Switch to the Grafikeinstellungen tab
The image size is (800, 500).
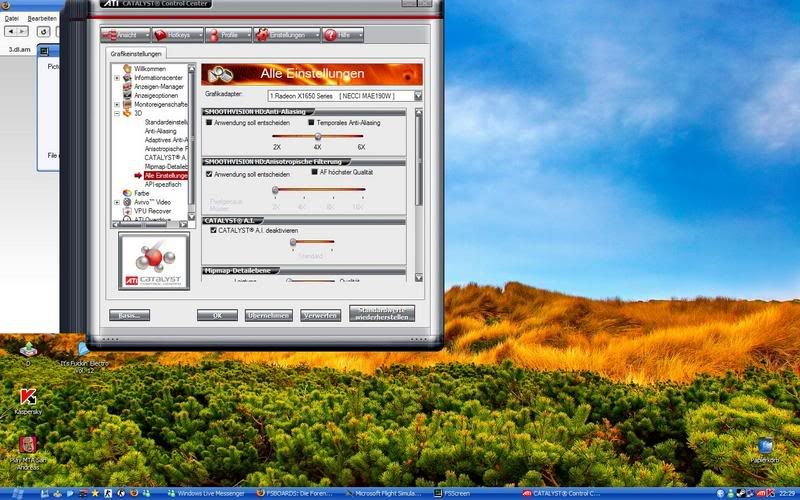(137, 53)
